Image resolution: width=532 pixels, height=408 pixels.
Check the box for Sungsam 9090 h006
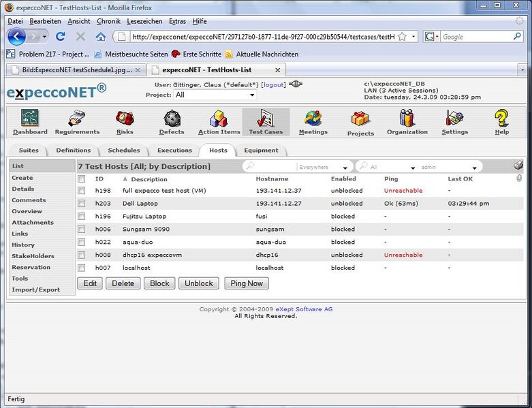82,230
